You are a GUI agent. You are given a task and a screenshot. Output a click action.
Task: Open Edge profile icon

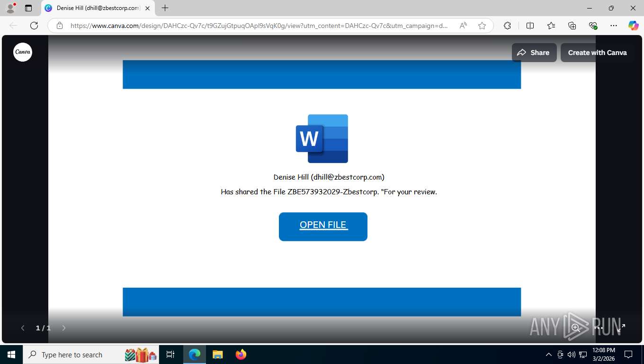10,8
